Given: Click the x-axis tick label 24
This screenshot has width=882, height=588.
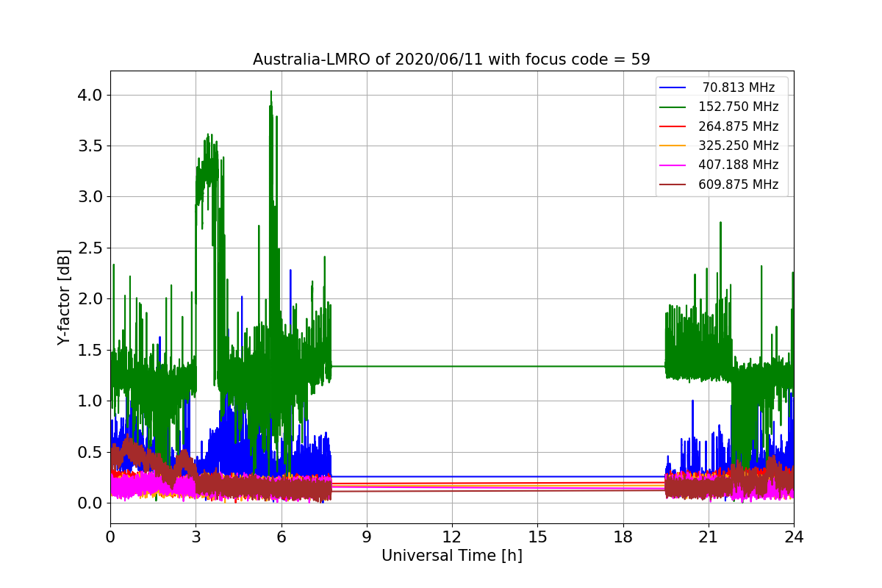Looking at the screenshot, I should [794, 537].
